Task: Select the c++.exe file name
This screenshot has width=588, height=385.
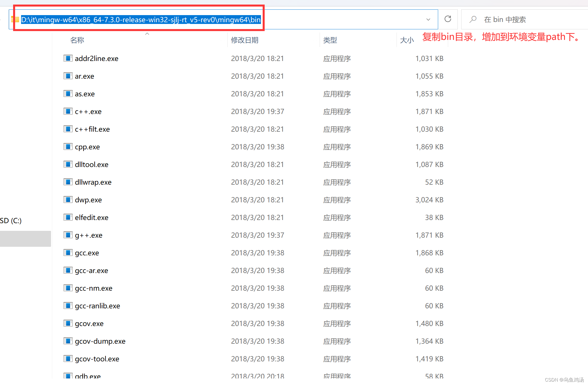Action: 88,111
